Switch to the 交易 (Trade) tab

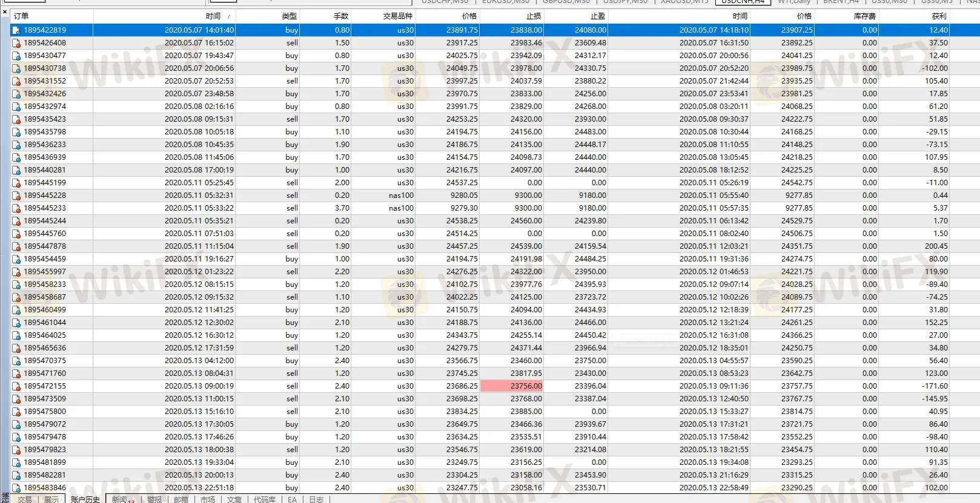click(24, 499)
